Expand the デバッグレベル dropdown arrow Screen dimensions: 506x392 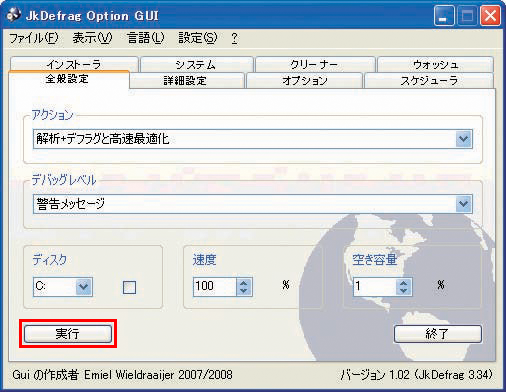[464, 204]
